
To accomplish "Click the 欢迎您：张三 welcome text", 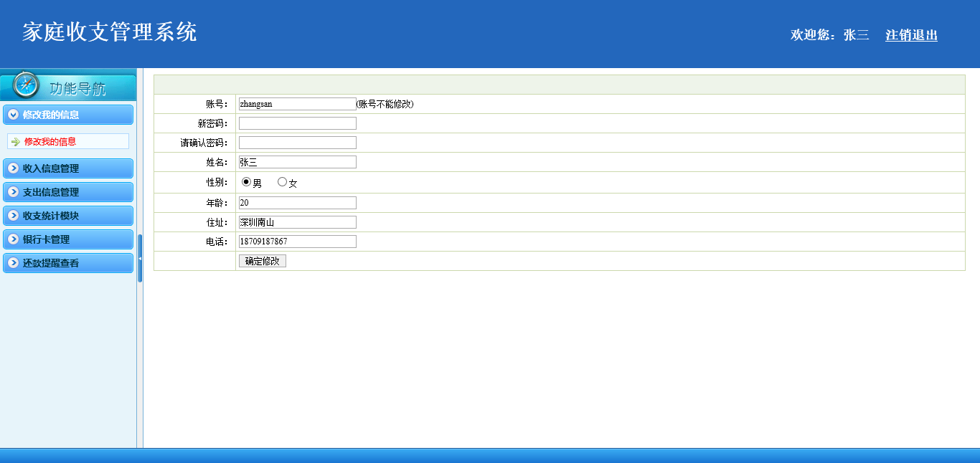I will 830,35.
